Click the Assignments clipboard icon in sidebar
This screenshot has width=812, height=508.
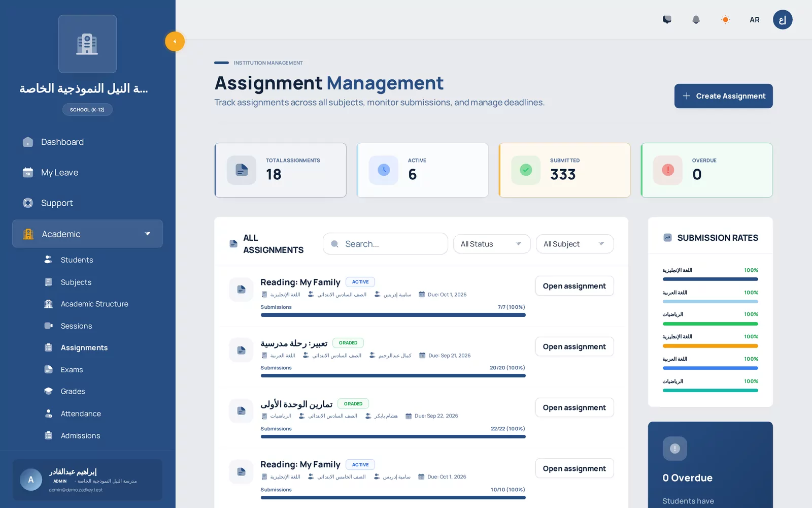pyautogui.click(x=49, y=347)
